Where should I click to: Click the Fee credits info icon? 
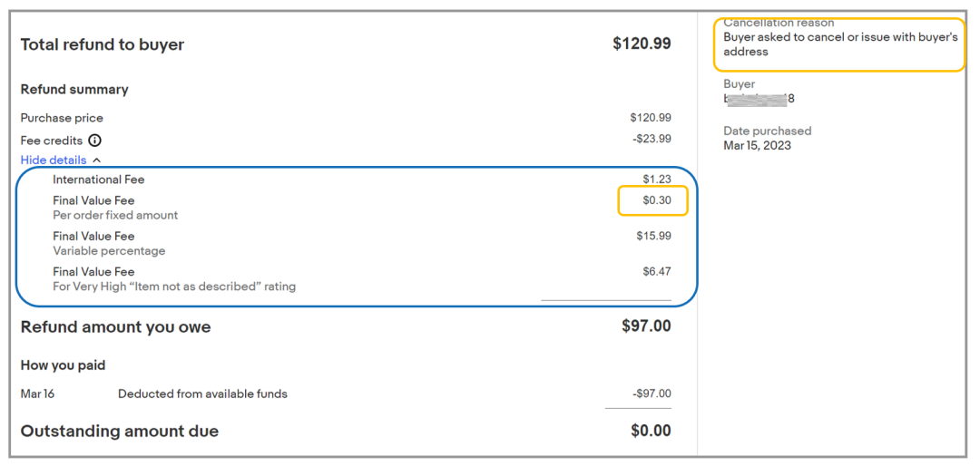(x=94, y=141)
